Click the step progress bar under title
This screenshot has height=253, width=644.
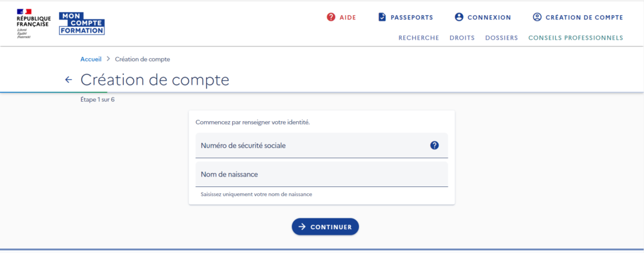[321, 92]
